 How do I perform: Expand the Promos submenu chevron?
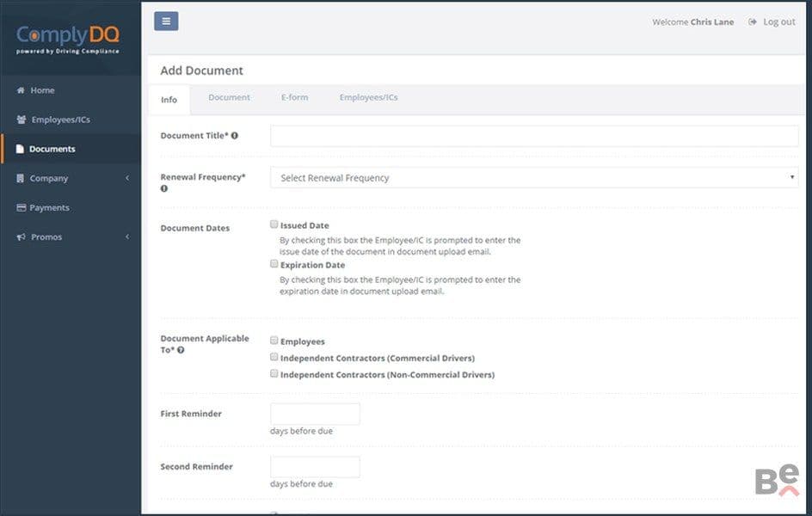pos(127,237)
